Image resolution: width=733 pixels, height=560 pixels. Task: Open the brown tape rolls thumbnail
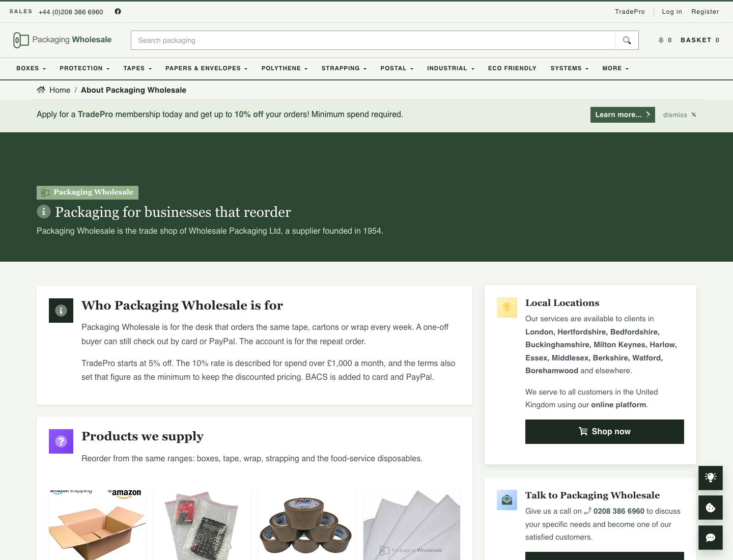(x=307, y=525)
